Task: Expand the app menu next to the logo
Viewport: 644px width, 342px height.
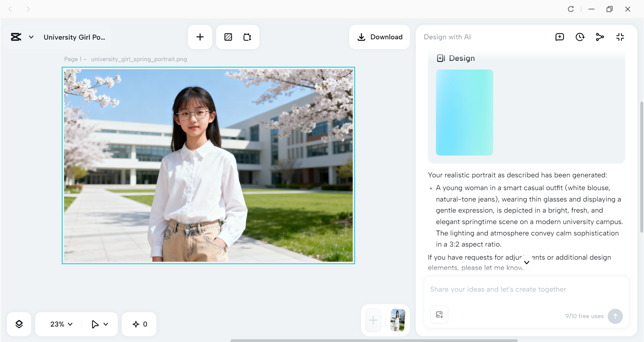Action: coord(31,37)
